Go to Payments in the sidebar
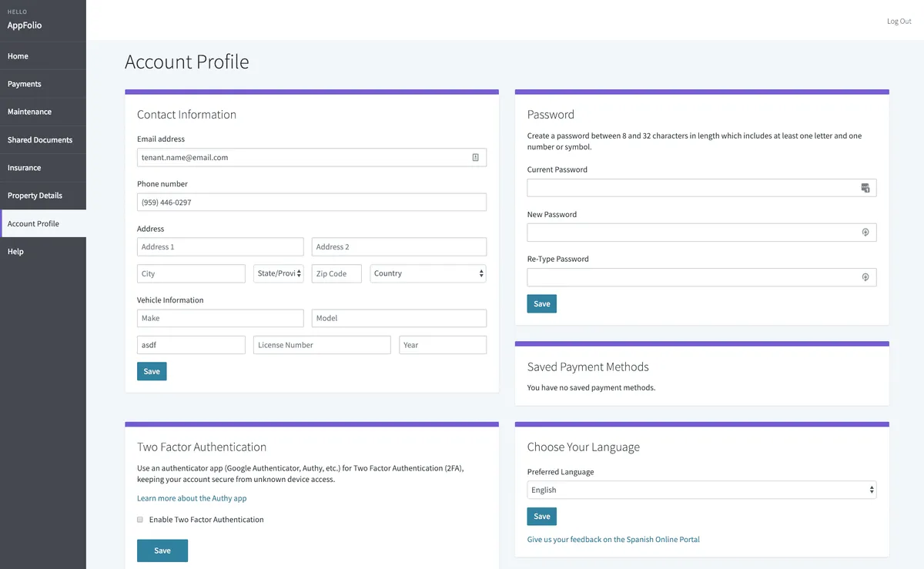The width and height of the screenshot is (924, 569). click(25, 84)
